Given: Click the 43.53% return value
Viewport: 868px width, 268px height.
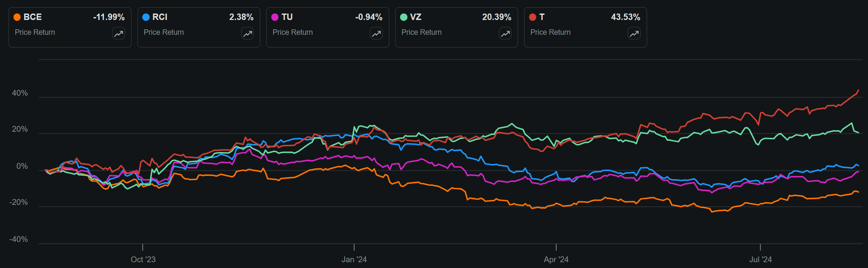Looking at the screenshot, I should pos(626,17).
